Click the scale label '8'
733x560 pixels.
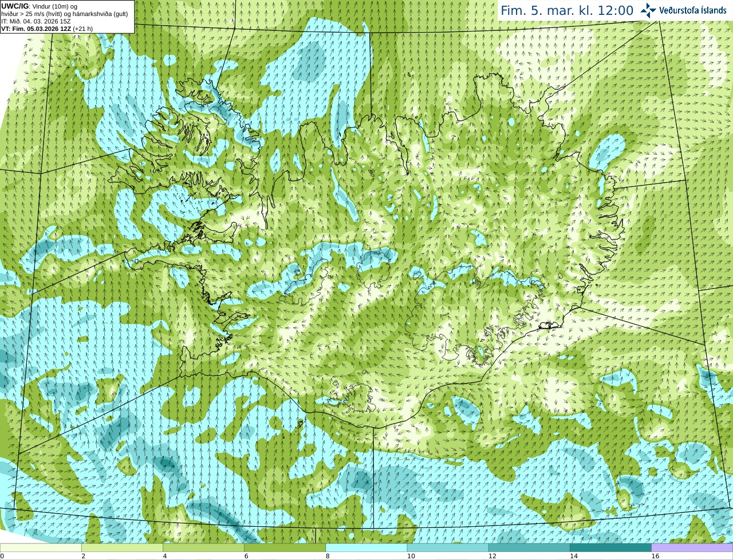[328, 556]
